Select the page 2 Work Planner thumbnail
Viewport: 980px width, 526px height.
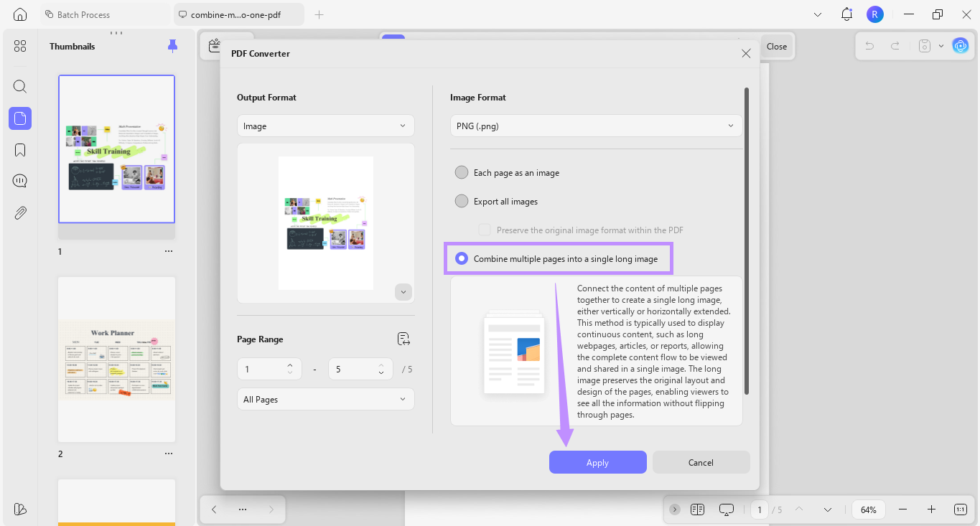[x=116, y=359]
